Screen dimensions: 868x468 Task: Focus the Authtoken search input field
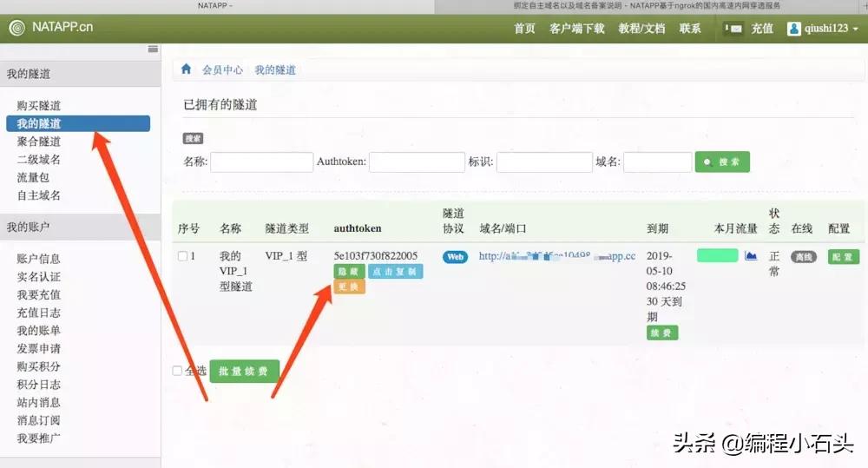point(417,162)
